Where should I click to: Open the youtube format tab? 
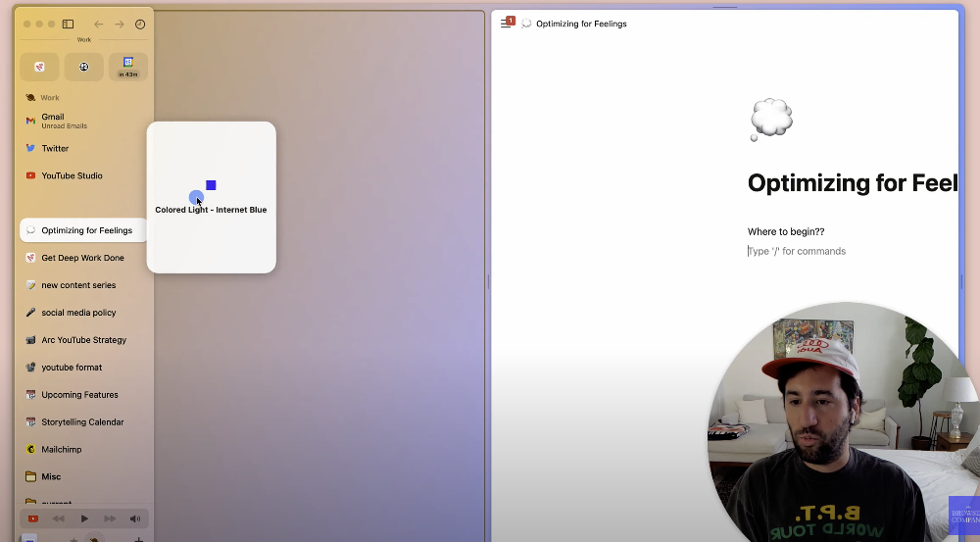click(x=83, y=368)
